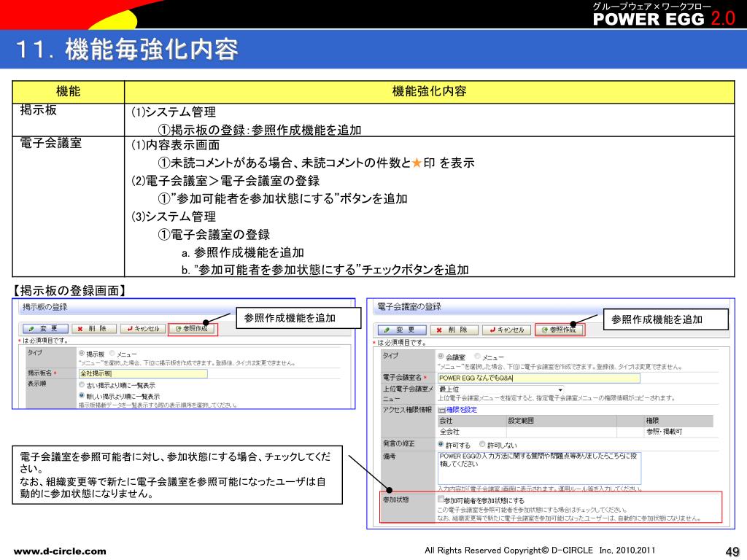The width and height of the screenshot is (747, 560).
Task: Click 削除 button in 電子会議室の登録 panel
Action: tap(454, 330)
